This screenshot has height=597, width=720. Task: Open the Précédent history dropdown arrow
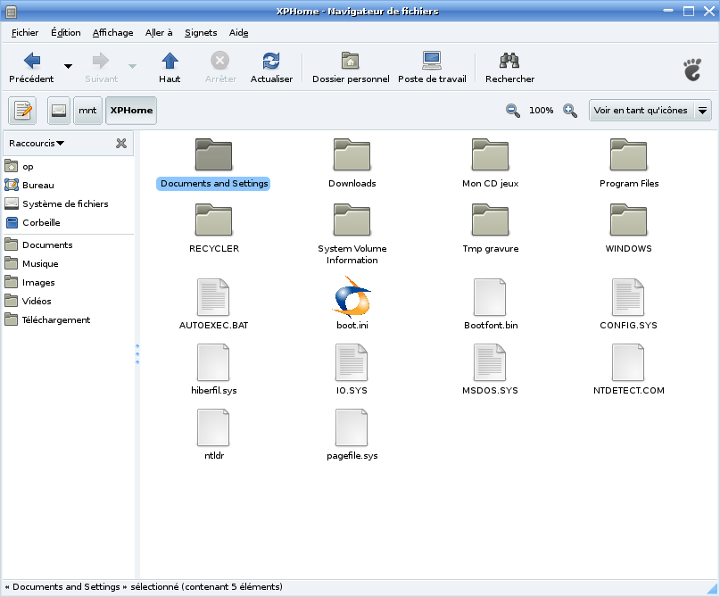(x=68, y=66)
